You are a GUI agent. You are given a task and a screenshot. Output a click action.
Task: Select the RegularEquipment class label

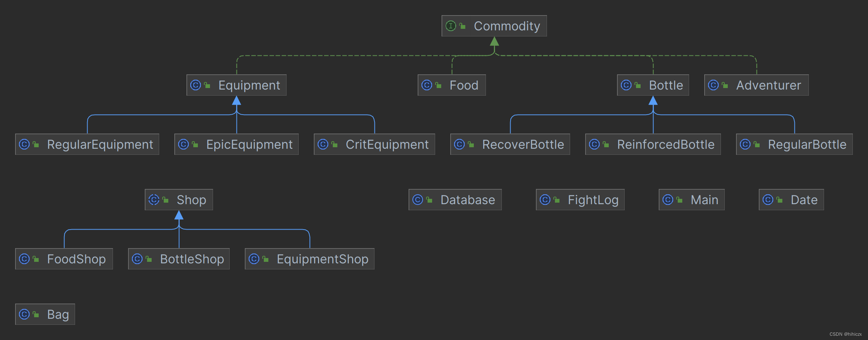click(x=100, y=145)
